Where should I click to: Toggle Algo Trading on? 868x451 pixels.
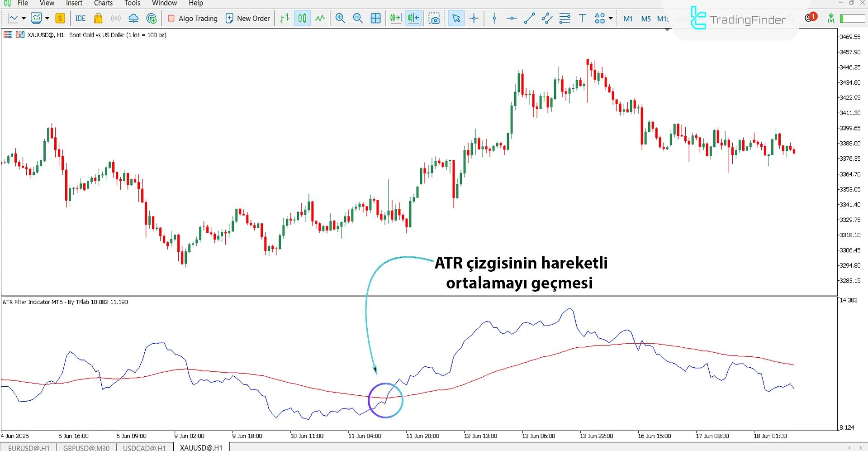click(x=193, y=19)
